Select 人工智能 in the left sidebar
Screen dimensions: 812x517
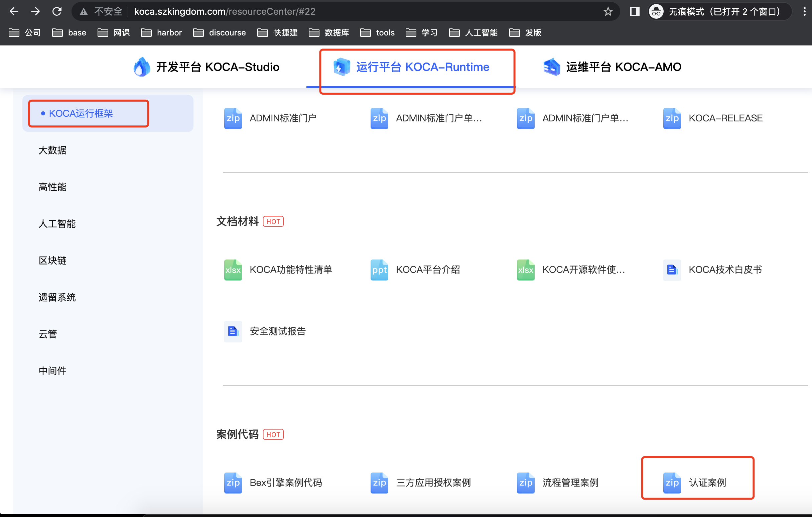(57, 224)
